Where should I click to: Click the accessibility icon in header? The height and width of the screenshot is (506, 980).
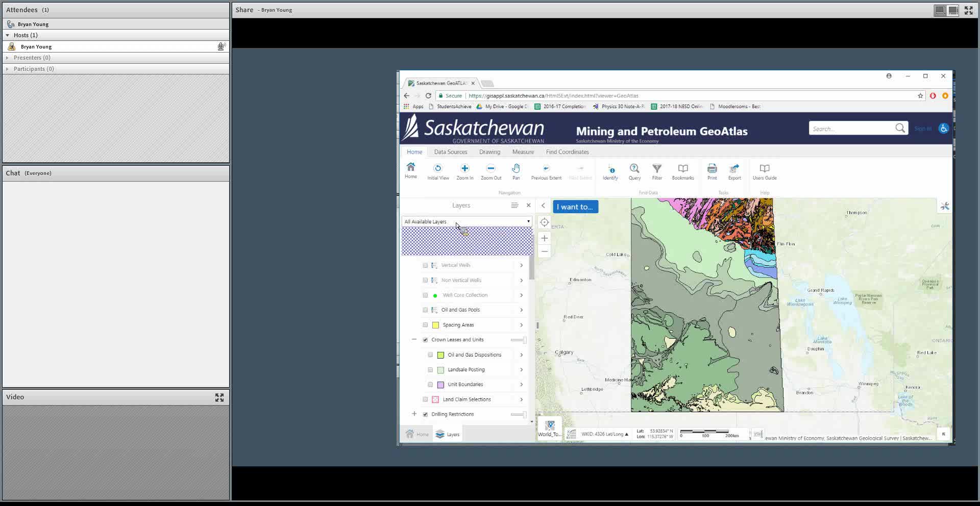click(943, 129)
